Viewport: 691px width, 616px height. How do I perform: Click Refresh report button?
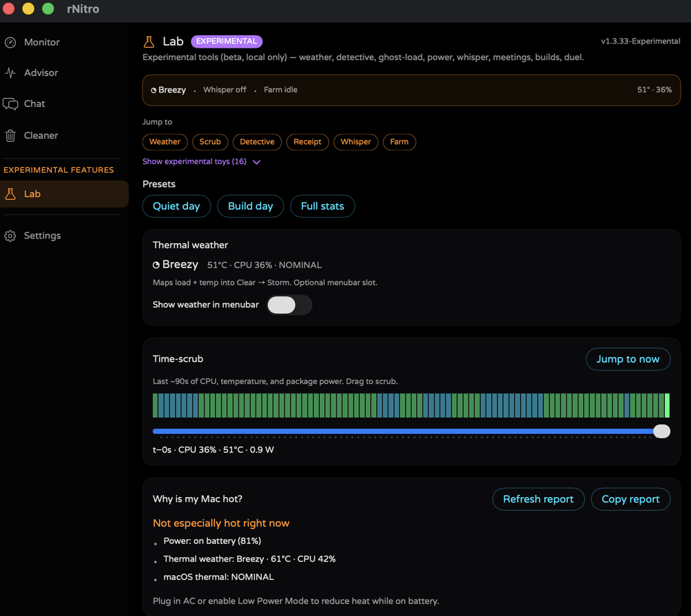(538, 499)
